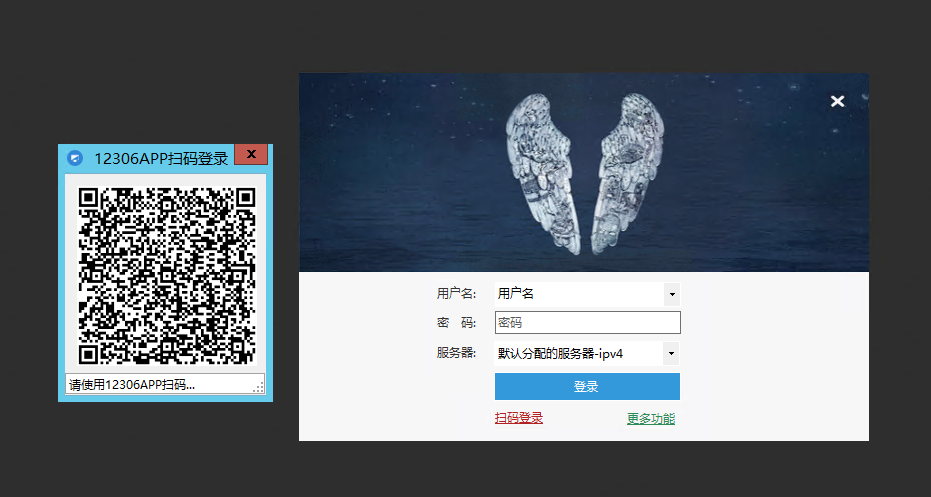Screen dimensions: 931x497
Task: Click the 12306 QR code image
Action: coord(167,276)
